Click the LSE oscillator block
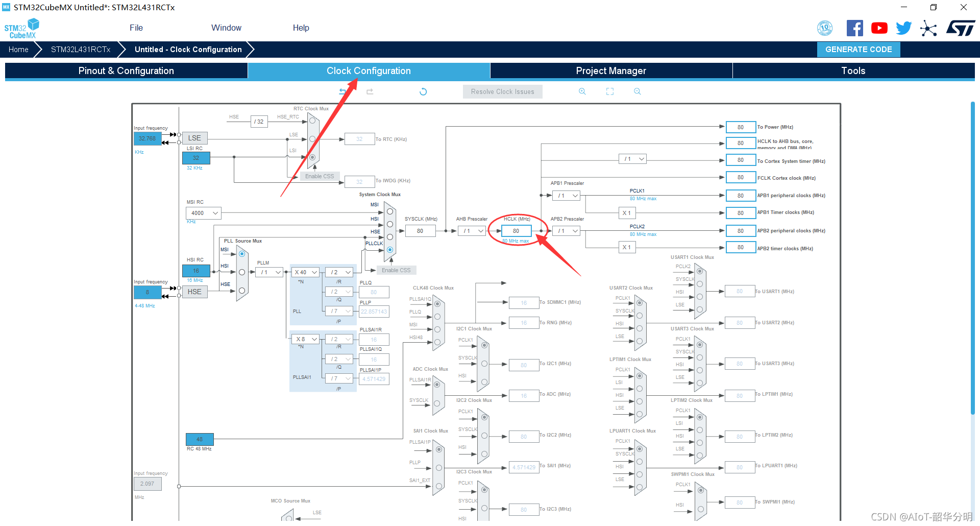This screenshot has width=980, height=526. [x=194, y=138]
